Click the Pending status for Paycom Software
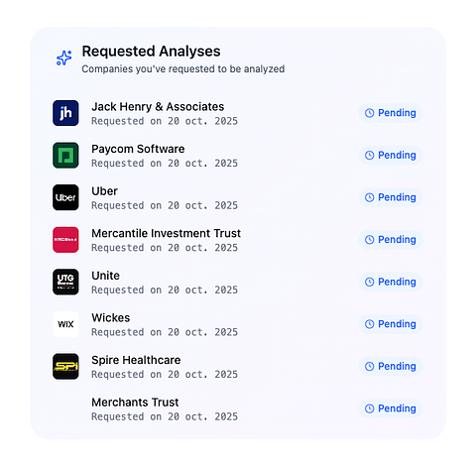476x464 pixels. pos(391,156)
